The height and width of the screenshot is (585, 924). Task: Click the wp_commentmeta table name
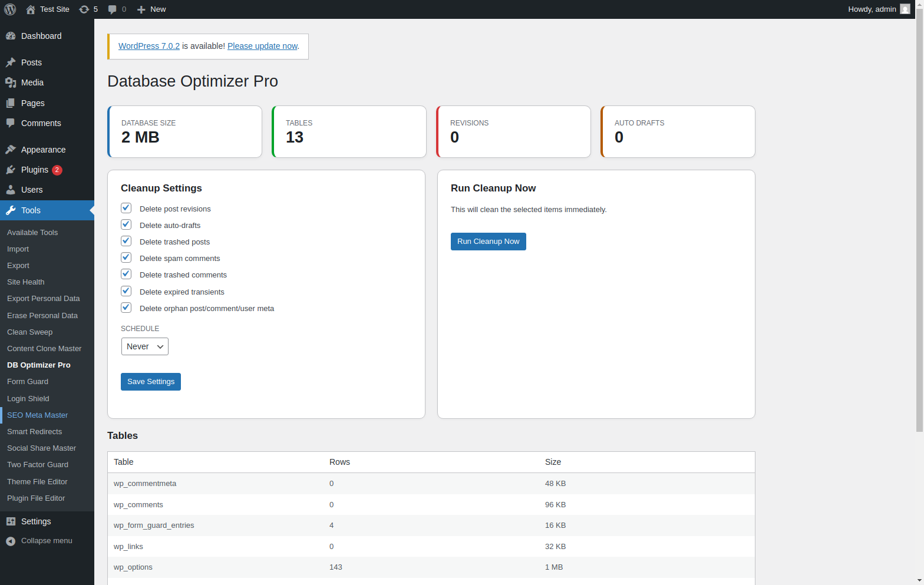(x=145, y=484)
